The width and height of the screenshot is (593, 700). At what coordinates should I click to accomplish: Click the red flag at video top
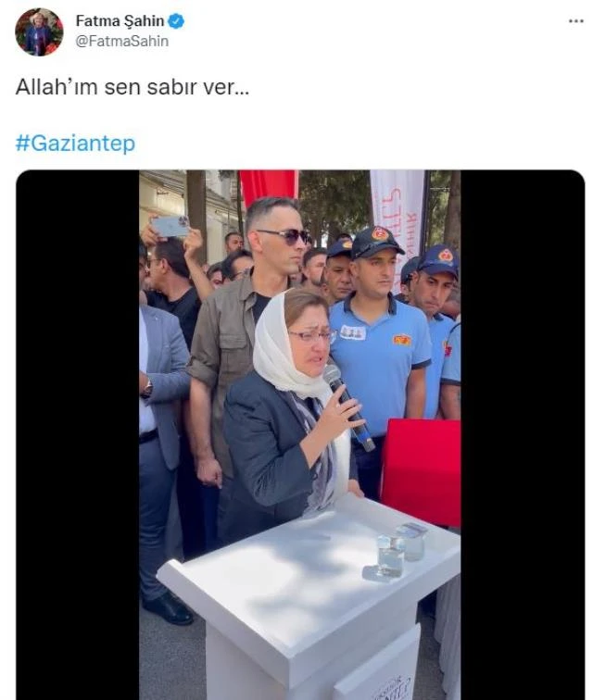pos(269,186)
